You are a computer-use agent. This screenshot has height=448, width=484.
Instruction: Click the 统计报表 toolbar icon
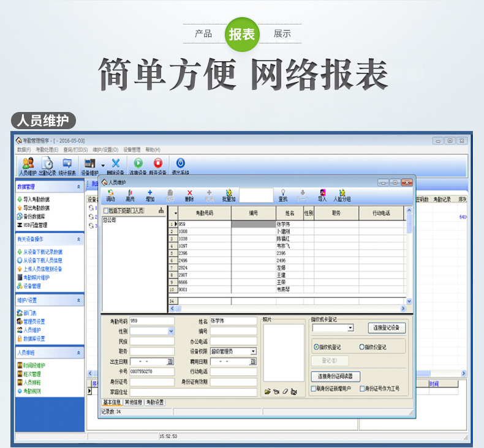pyautogui.click(x=67, y=164)
